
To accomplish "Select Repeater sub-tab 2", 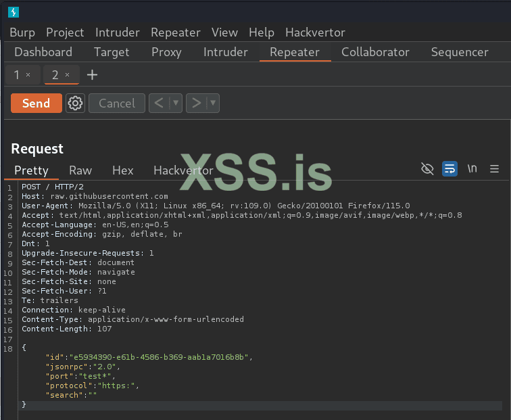I will click(x=55, y=75).
